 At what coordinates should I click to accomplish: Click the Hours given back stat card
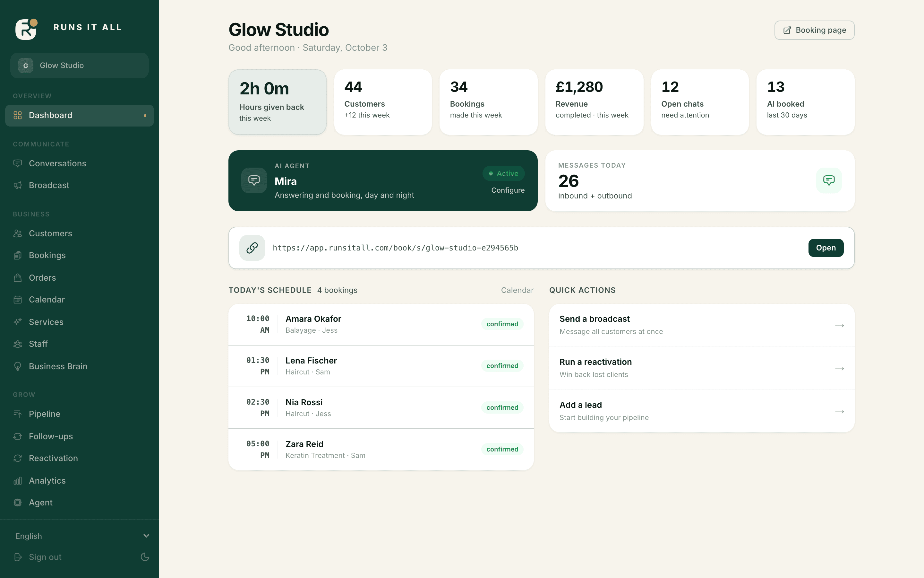point(278,102)
